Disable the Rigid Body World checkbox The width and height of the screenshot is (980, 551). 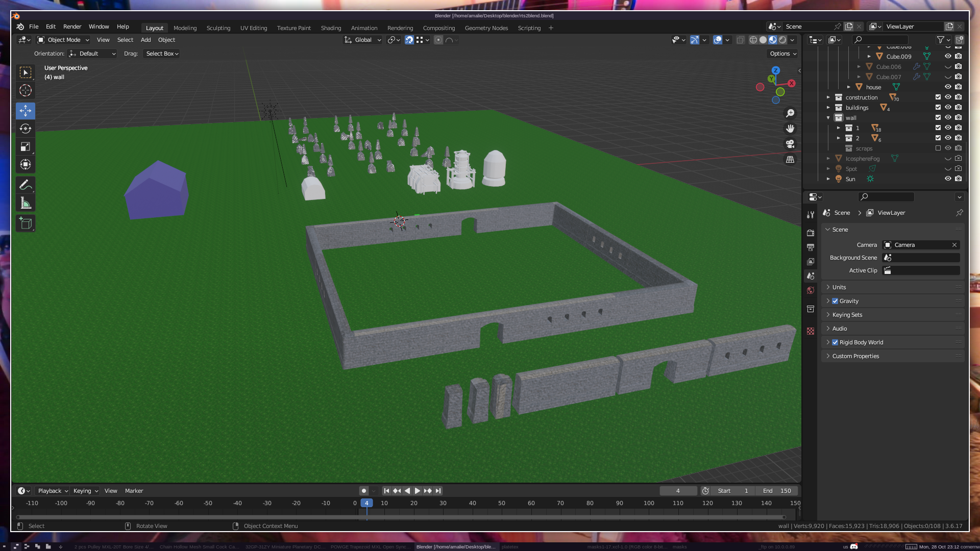(x=835, y=342)
